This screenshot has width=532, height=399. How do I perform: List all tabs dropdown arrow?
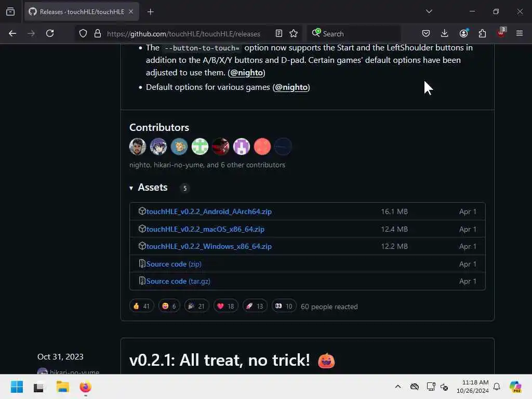click(x=429, y=11)
